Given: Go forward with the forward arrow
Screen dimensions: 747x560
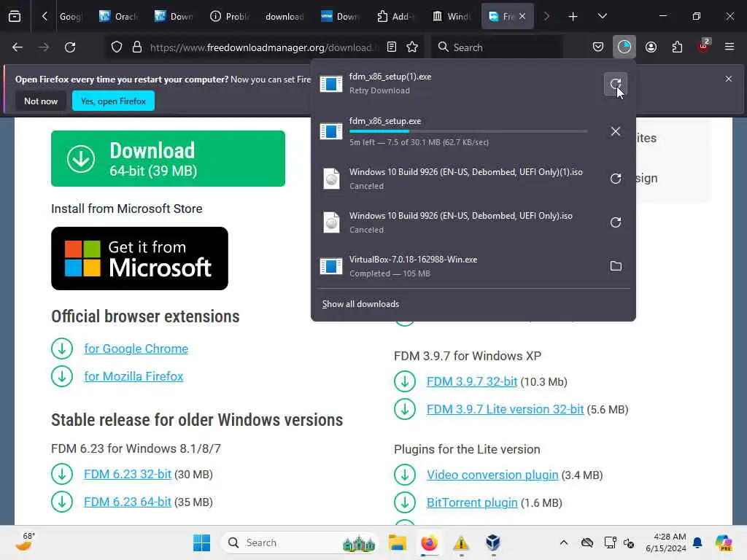Looking at the screenshot, I should 44,47.
